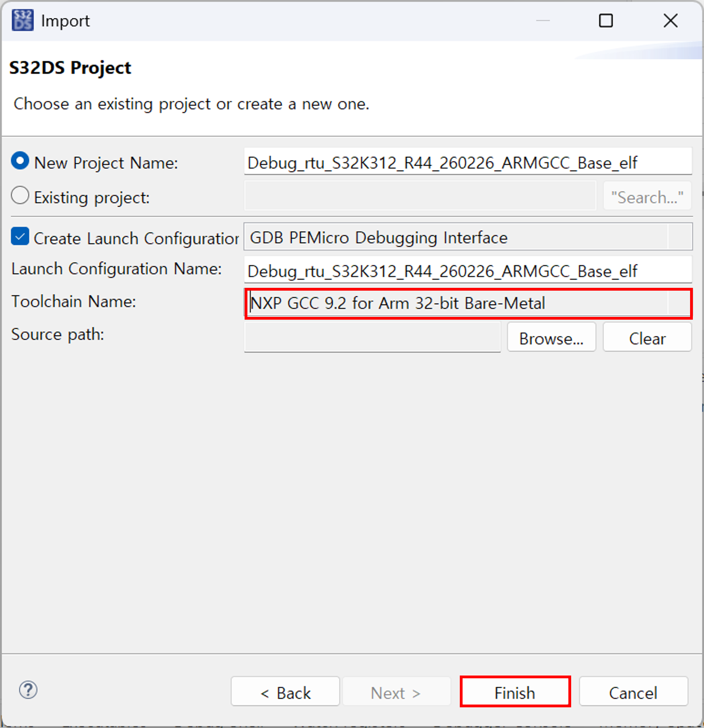Maximize the Import dialog window
704x728 pixels.
606,21
